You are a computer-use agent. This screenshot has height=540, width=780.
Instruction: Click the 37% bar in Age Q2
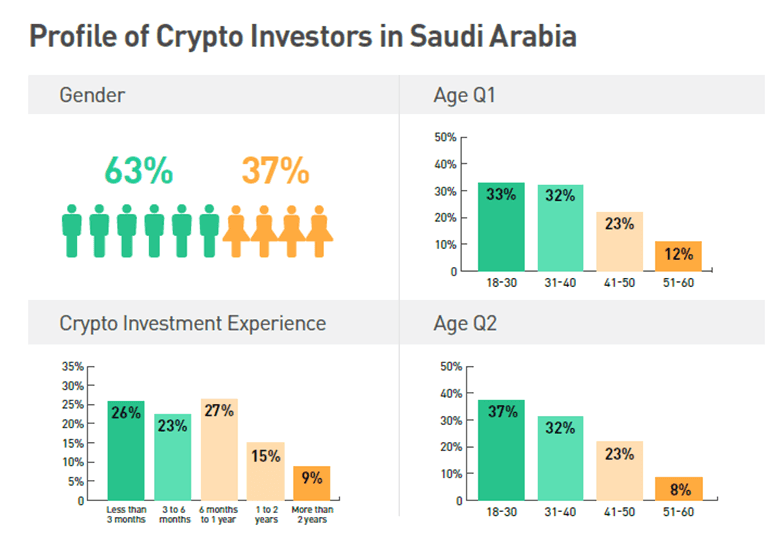501,450
